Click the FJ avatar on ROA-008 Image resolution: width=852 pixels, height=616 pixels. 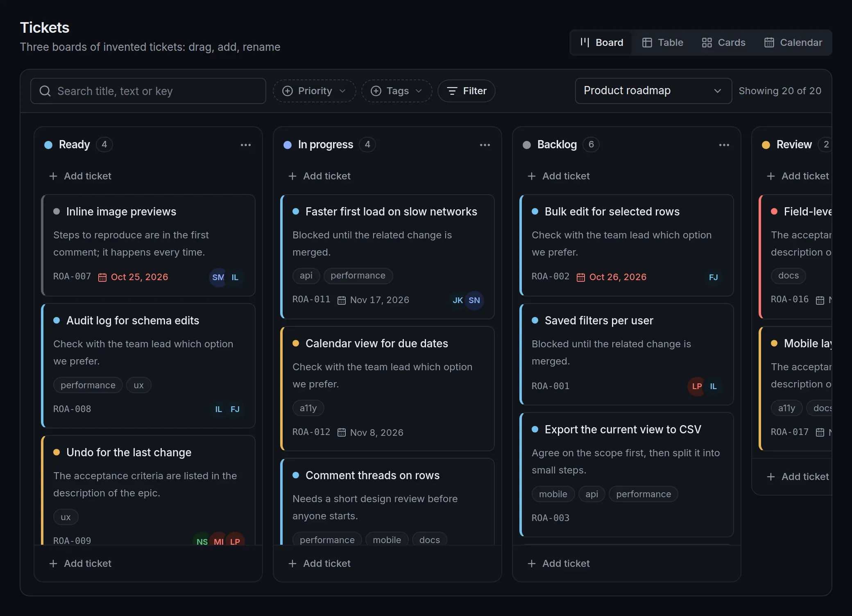point(235,409)
